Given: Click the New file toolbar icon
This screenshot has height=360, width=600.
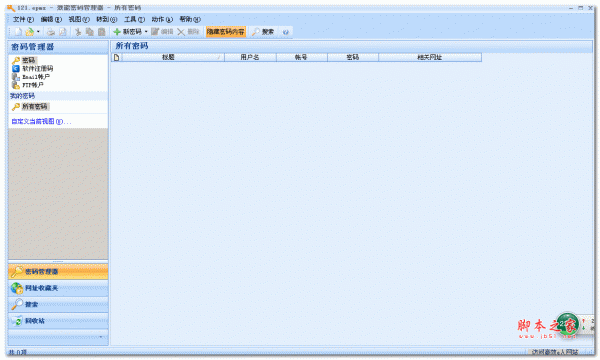Looking at the screenshot, I should click(x=18, y=32).
